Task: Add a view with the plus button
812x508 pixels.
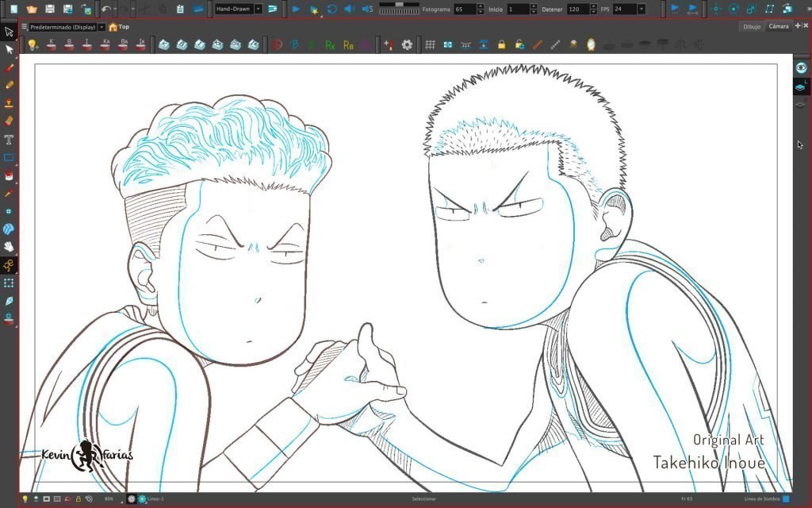Action: (798, 25)
